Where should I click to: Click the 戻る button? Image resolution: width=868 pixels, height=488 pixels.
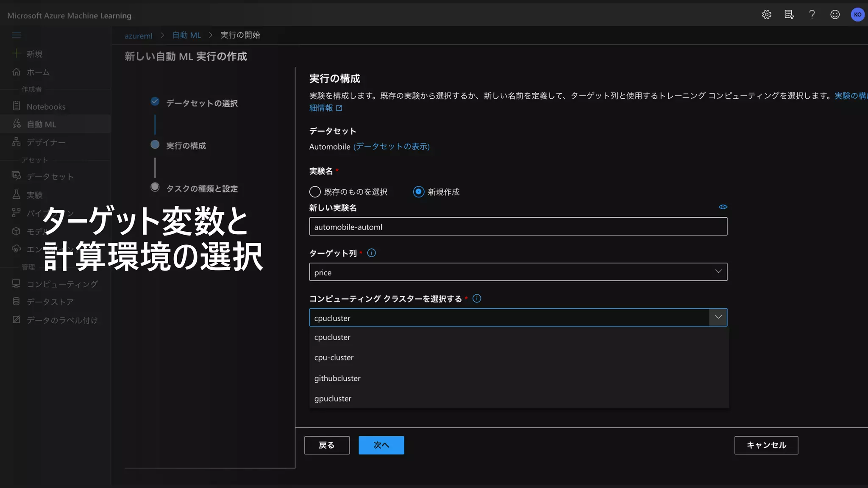click(327, 445)
